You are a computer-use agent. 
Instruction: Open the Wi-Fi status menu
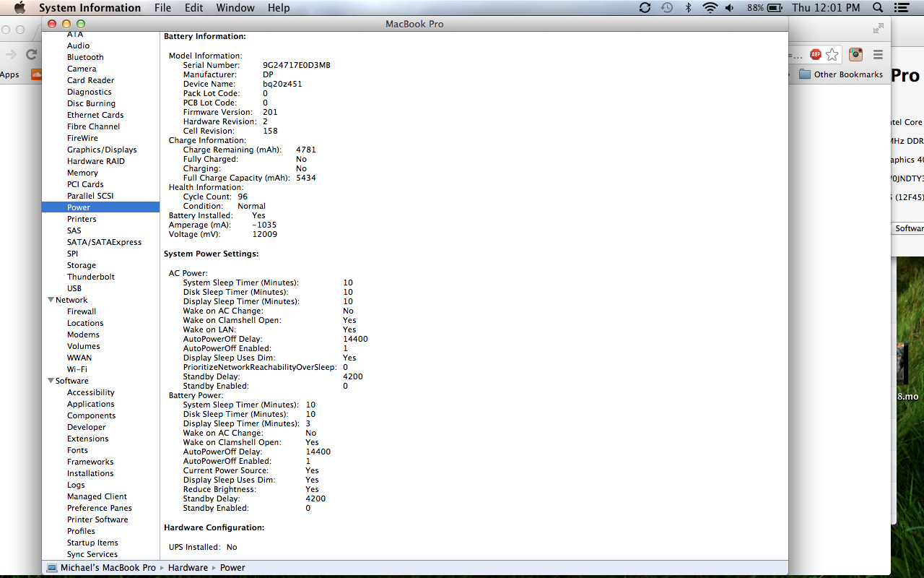710,8
